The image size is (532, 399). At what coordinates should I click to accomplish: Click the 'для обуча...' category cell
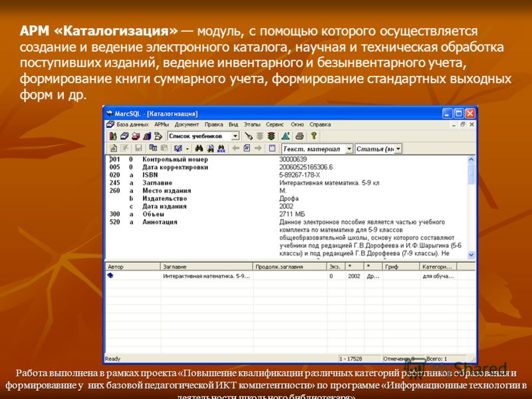[x=438, y=276]
